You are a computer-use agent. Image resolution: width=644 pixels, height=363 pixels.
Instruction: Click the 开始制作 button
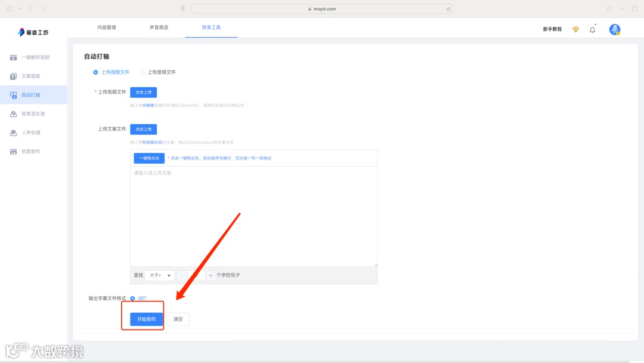coord(146,319)
